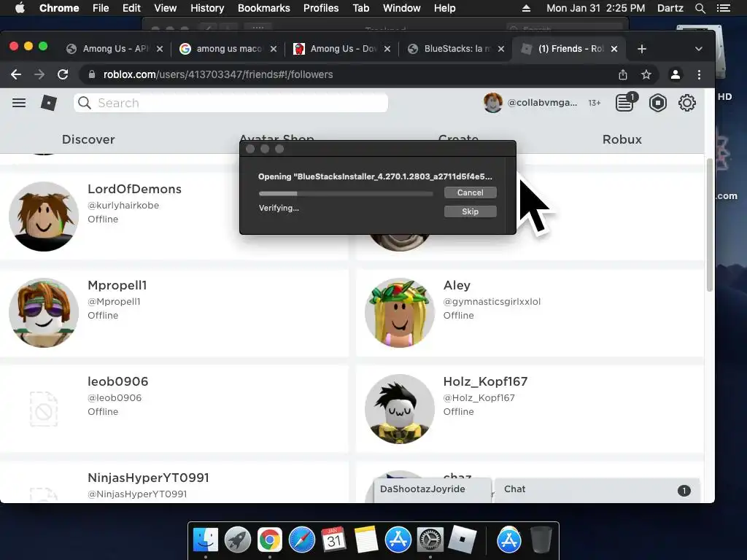This screenshot has width=747, height=560.
Task: Open the Apple menu
Action: coord(20,8)
